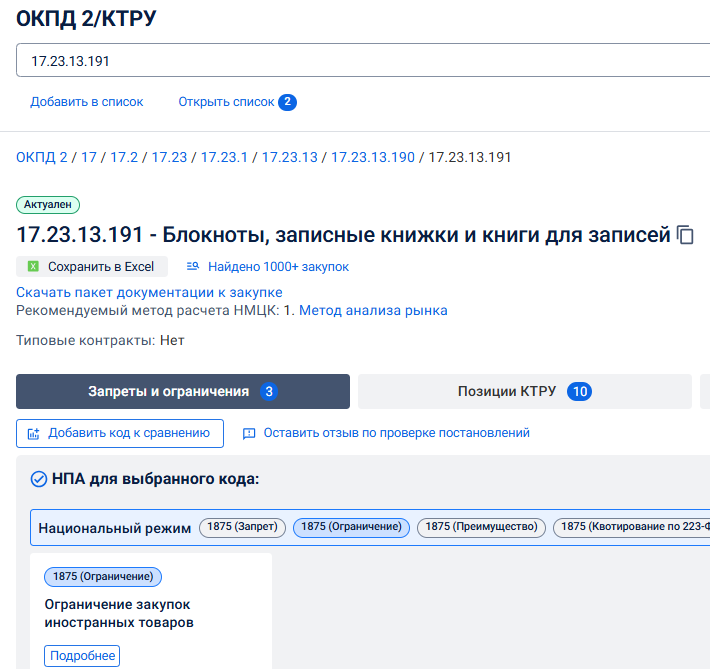The height and width of the screenshot is (669, 710).
Task: Click the Excel icon in Save button
Action: (x=33, y=267)
